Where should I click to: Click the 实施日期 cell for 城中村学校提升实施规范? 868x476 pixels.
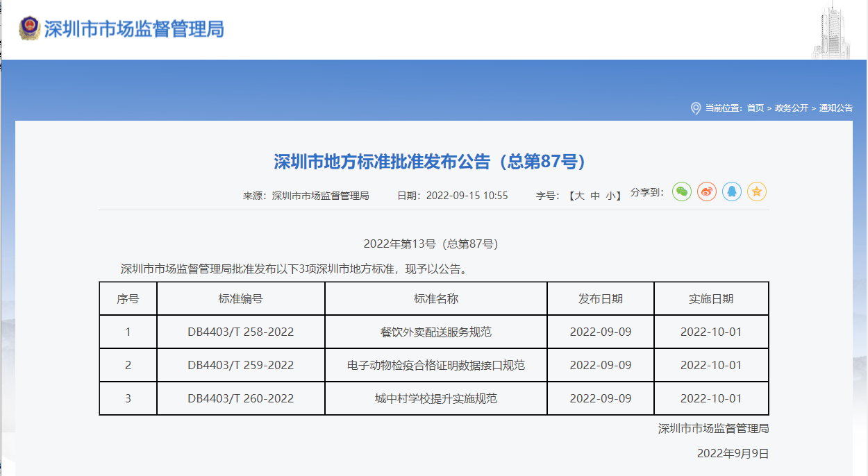(x=711, y=398)
